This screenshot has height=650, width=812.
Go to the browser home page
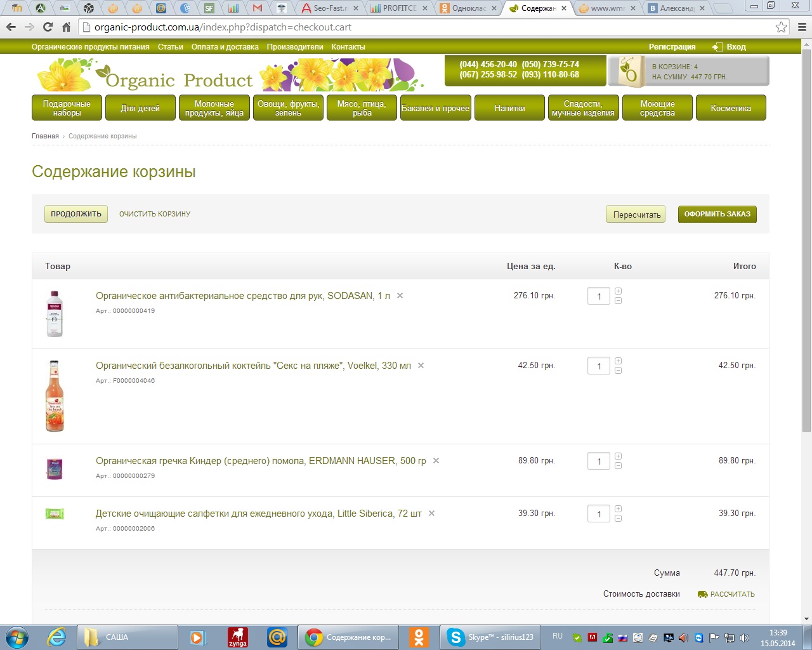pyautogui.click(x=66, y=27)
